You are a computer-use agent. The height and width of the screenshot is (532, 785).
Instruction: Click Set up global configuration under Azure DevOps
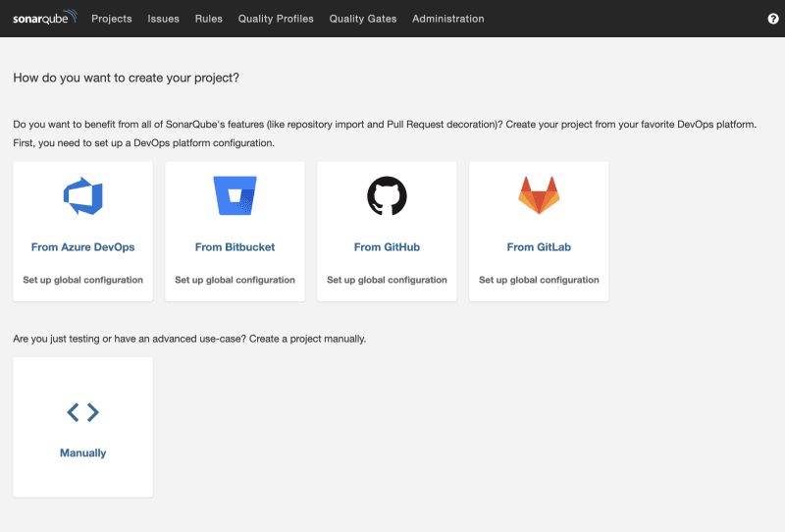(x=83, y=280)
